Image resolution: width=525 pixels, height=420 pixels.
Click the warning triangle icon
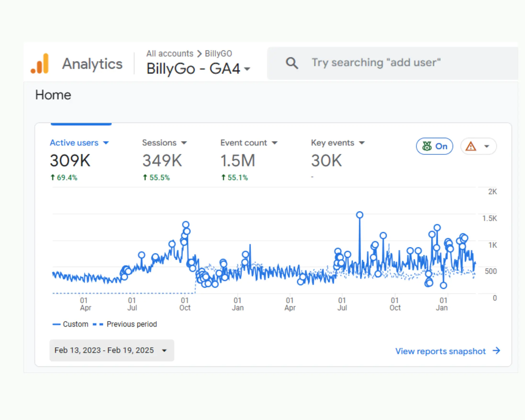tap(470, 146)
